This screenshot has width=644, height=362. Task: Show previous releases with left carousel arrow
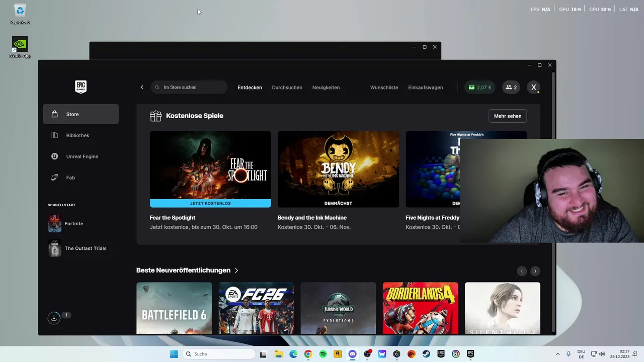[x=522, y=271]
